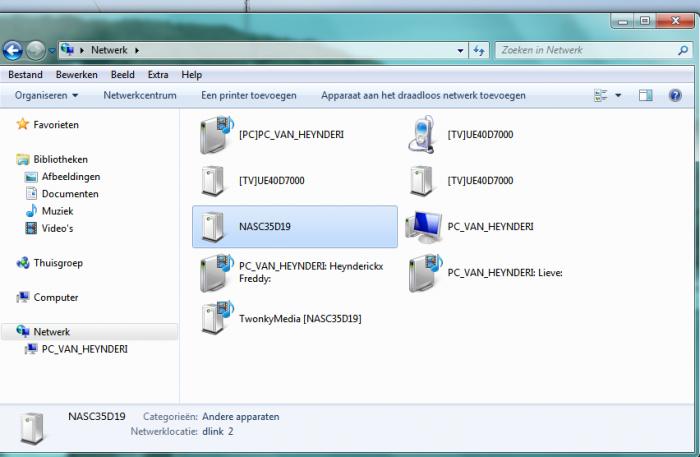Open the Bestand menu
The height and width of the screenshot is (457, 700).
click(x=25, y=75)
